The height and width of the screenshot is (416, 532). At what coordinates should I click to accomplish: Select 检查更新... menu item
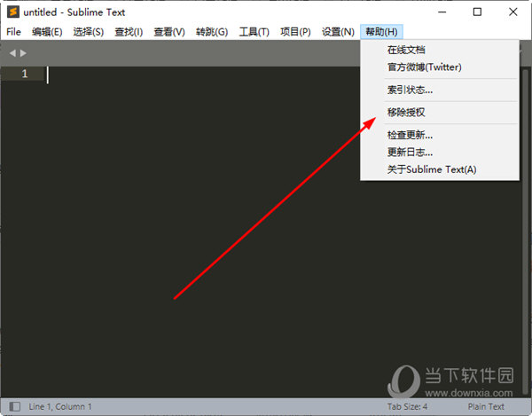[x=440, y=135]
